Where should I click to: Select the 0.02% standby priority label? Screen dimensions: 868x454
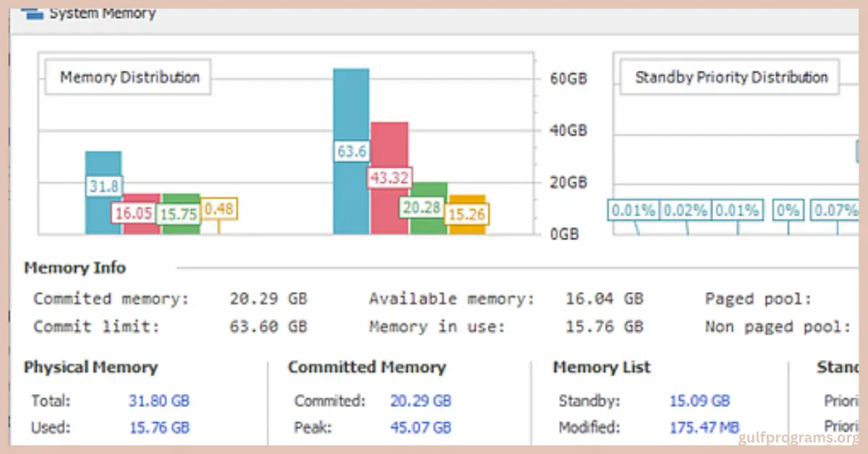pos(685,210)
